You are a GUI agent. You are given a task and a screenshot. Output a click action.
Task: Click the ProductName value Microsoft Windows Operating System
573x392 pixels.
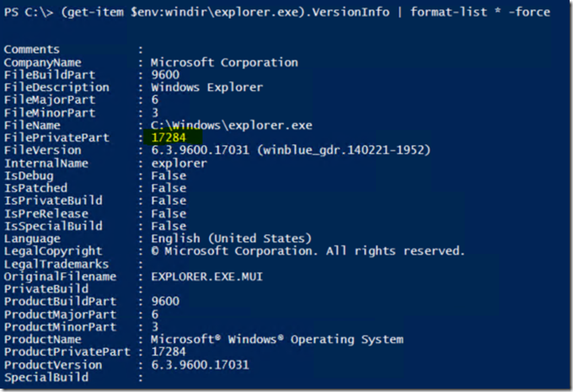click(x=276, y=340)
